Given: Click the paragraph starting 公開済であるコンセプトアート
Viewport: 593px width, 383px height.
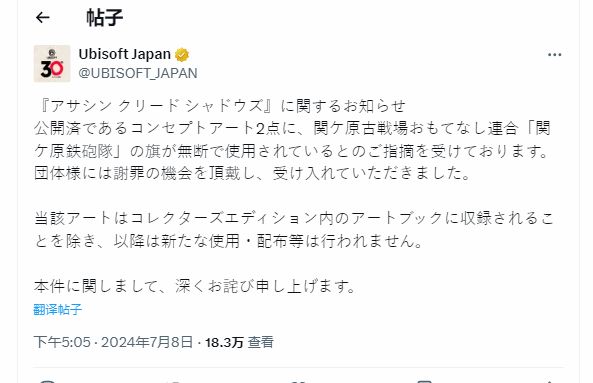Looking at the screenshot, I should pyautogui.click(x=292, y=151).
